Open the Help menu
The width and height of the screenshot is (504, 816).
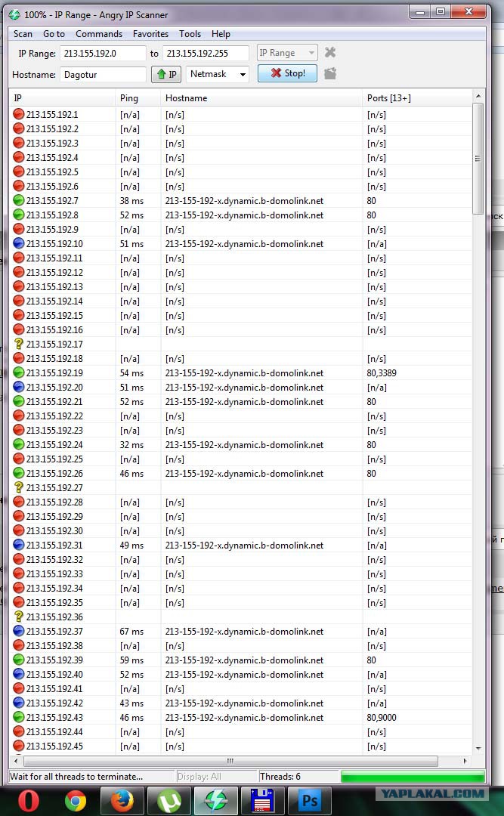pyautogui.click(x=221, y=34)
